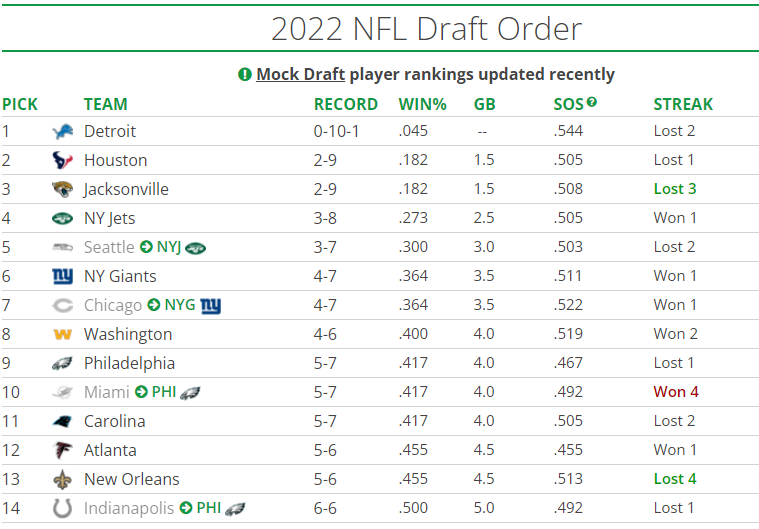Click the Atlanta Falcons logo icon
Image resolution: width=759 pixels, height=529 pixels.
(63, 451)
